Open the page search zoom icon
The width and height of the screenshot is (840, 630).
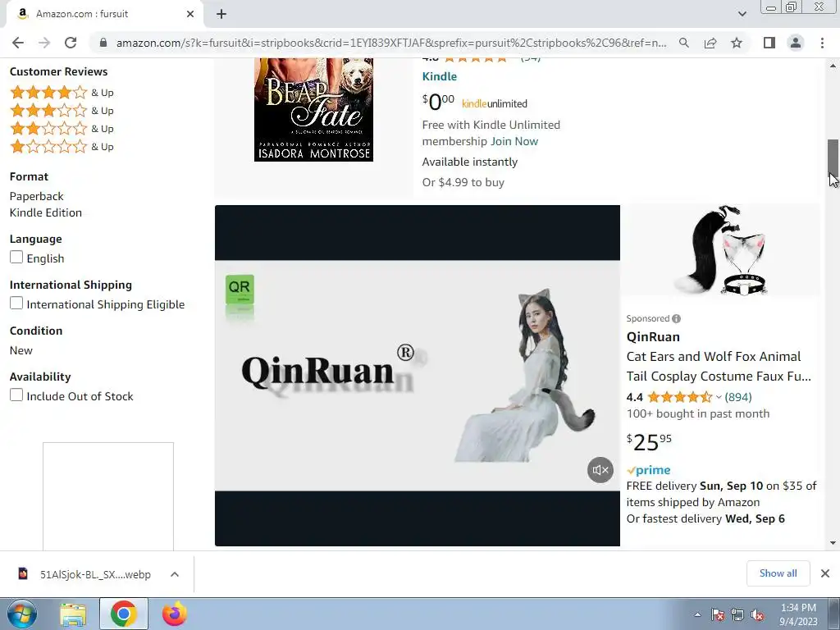[x=684, y=43]
